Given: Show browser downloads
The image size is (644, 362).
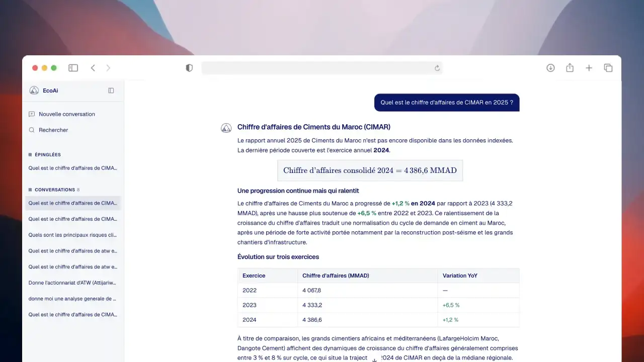Looking at the screenshot, I should tap(550, 68).
